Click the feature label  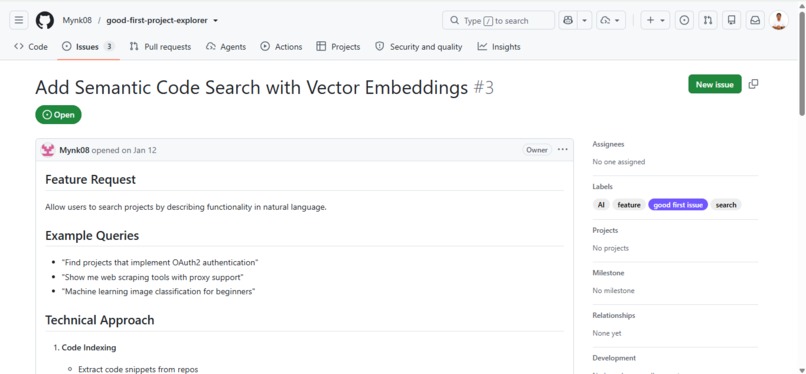pos(629,205)
